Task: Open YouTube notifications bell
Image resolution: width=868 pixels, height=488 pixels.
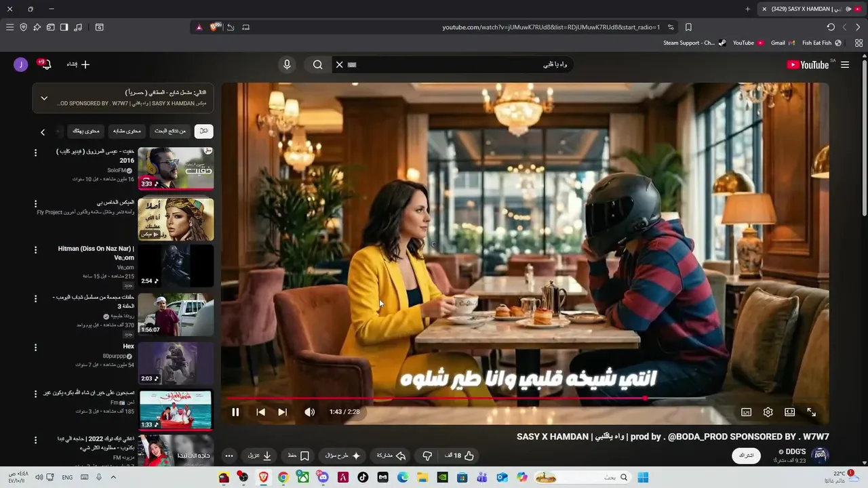Action: [x=46, y=64]
